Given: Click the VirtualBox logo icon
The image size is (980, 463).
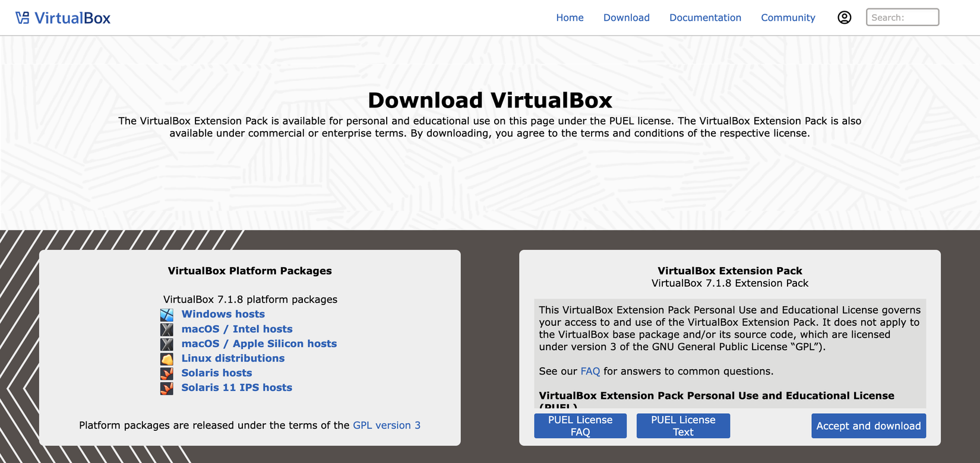Looking at the screenshot, I should (22, 18).
